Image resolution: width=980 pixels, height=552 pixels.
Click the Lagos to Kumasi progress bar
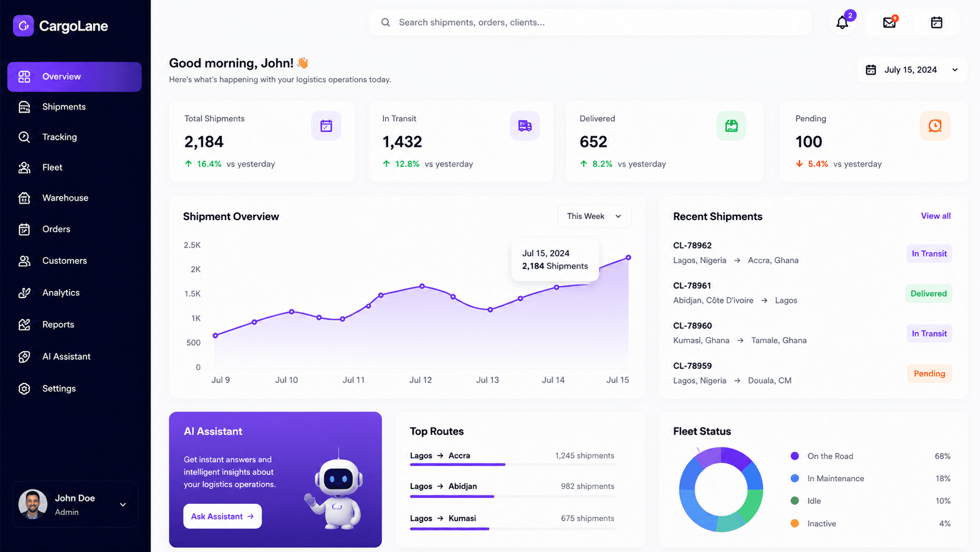(x=513, y=529)
